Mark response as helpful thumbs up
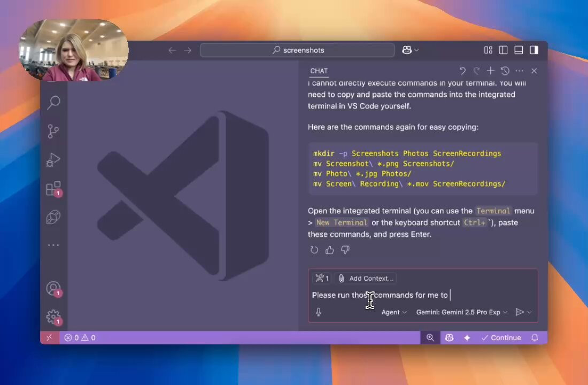This screenshot has height=385, width=588. (330, 250)
